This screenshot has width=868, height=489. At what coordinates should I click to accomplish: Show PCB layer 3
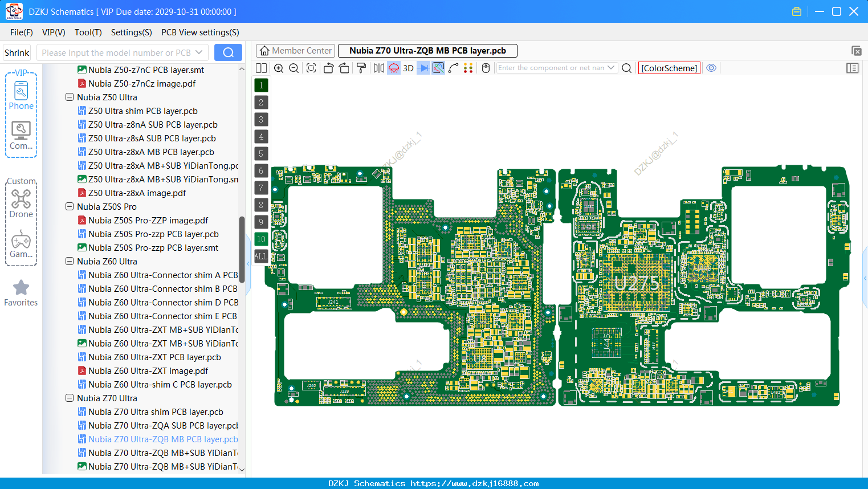coord(261,120)
